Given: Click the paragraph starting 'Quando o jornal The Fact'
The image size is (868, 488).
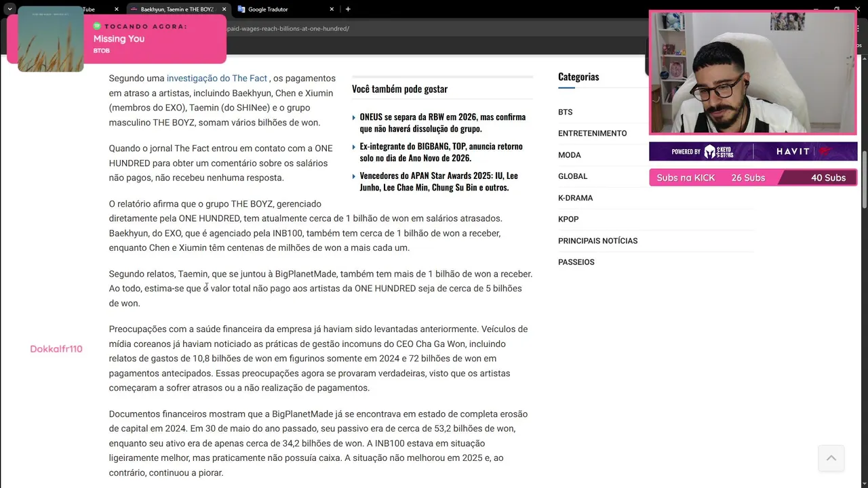Looking at the screenshot, I should [221, 163].
